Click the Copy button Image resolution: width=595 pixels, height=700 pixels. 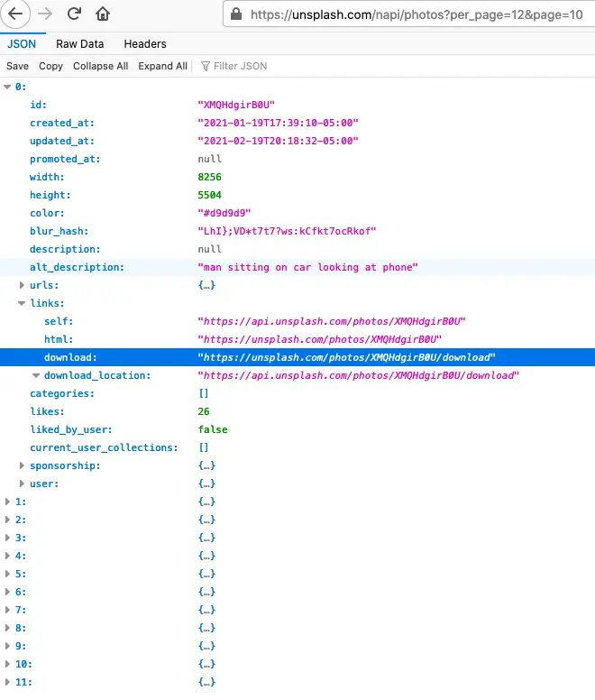pyautogui.click(x=50, y=66)
